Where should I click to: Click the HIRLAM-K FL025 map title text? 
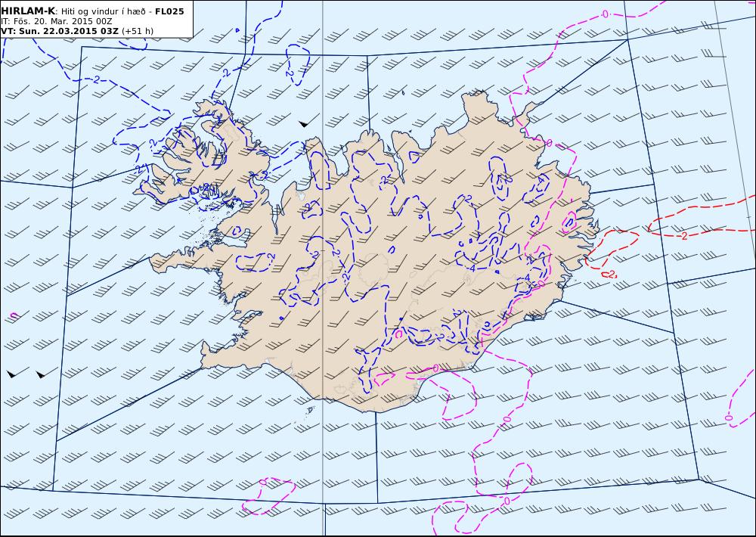coord(92,11)
